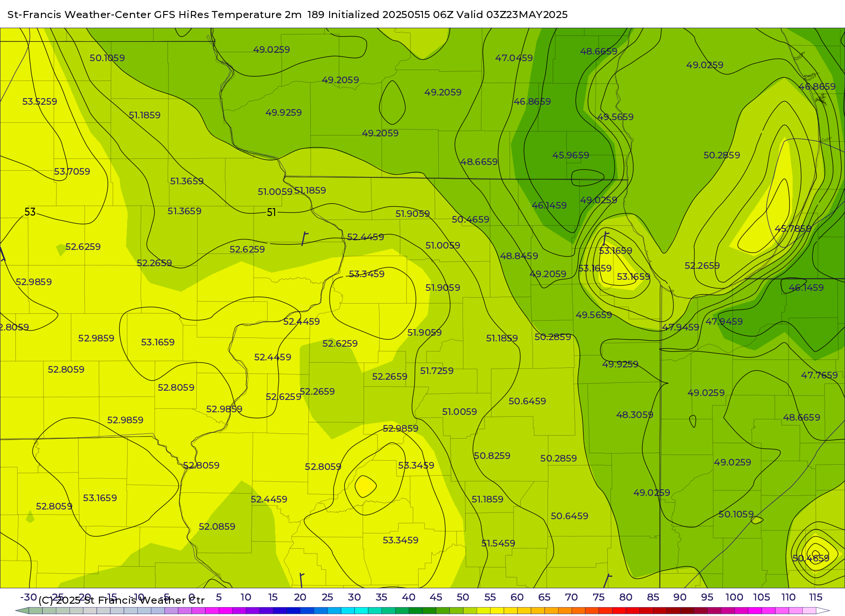The image size is (845, 616).
Task: Click the right arrow end of color scale
Action: pos(823,611)
